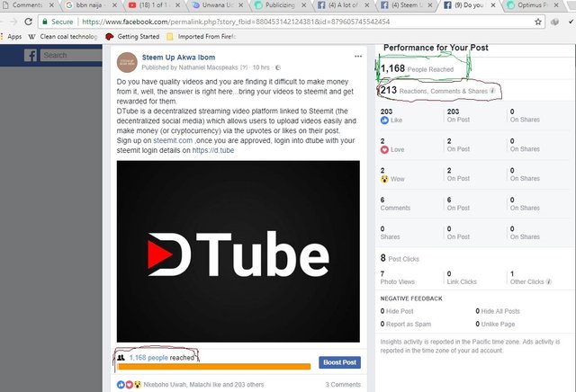Click the green Secure padlock icon
576x392 pixels.
[x=45, y=22]
